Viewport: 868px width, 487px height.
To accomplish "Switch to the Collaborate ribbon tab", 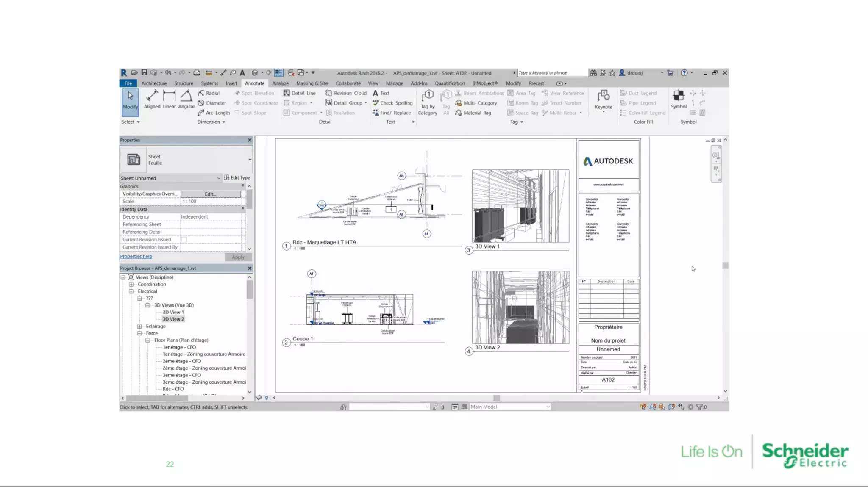I will click(348, 83).
